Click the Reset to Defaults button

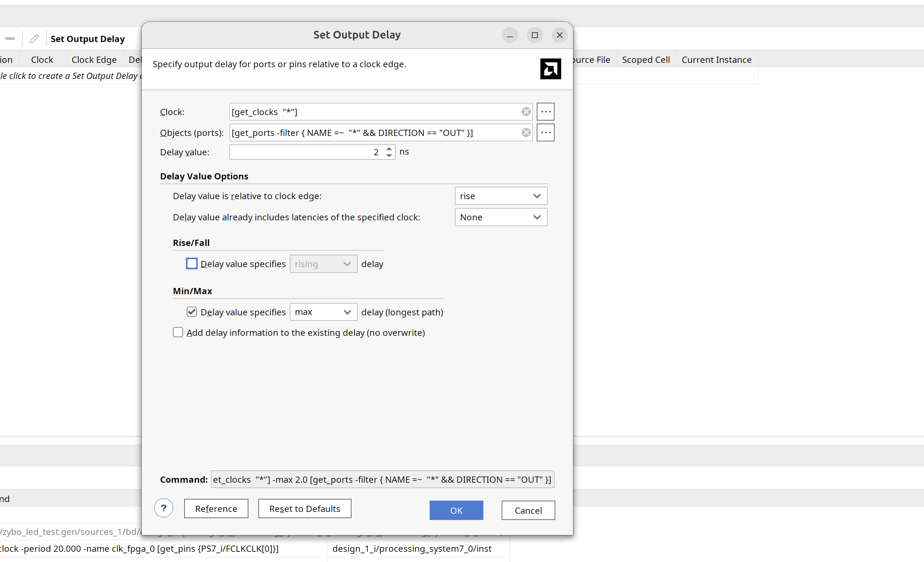[x=304, y=509]
